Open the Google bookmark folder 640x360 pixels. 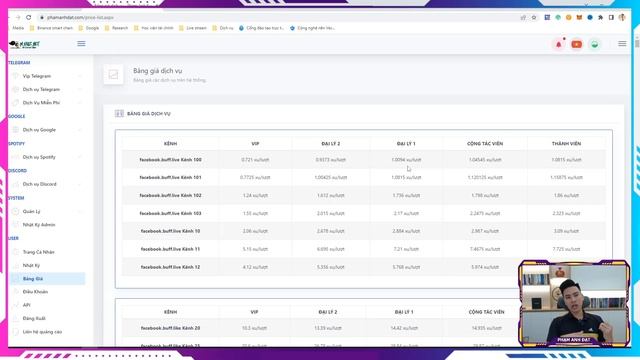pos(89,28)
